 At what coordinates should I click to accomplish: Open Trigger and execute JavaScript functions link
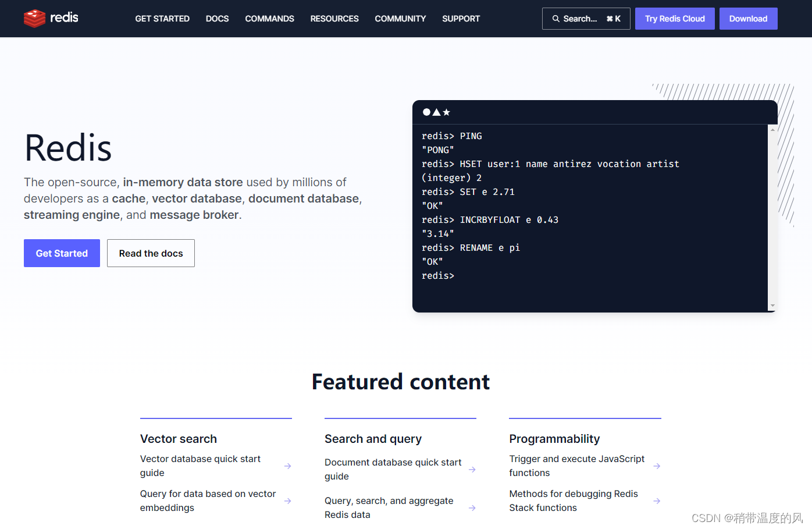(x=576, y=466)
